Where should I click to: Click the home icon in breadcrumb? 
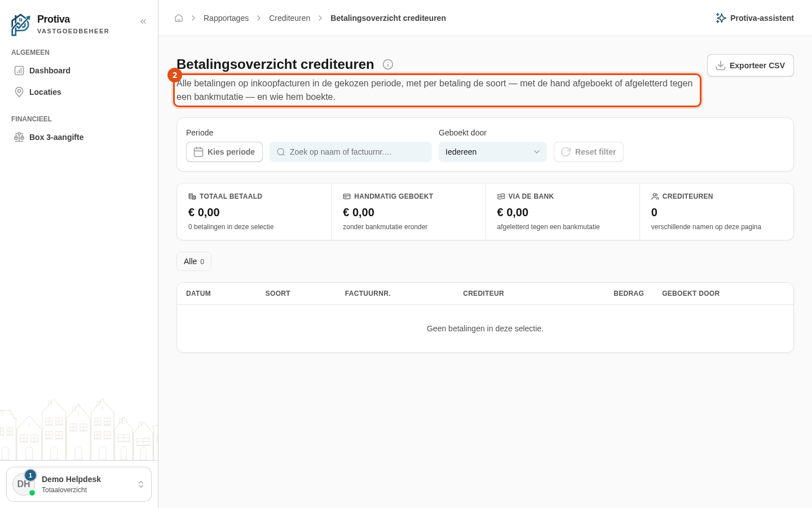tap(179, 18)
